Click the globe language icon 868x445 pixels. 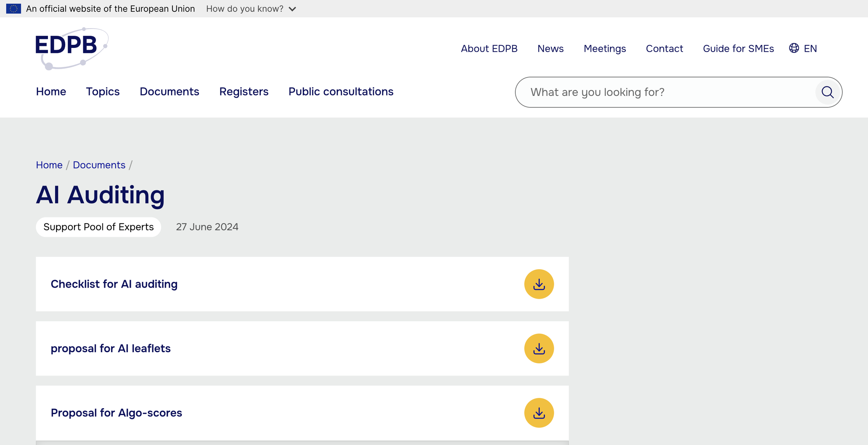tap(794, 48)
